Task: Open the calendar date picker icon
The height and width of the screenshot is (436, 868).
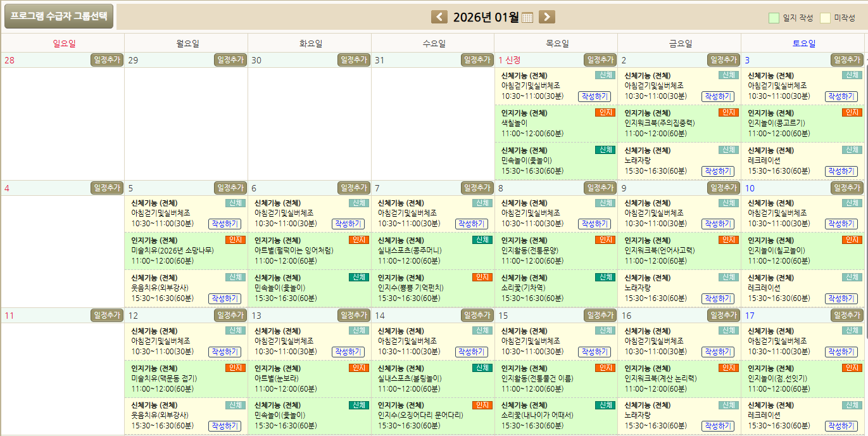Action: [x=527, y=18]
